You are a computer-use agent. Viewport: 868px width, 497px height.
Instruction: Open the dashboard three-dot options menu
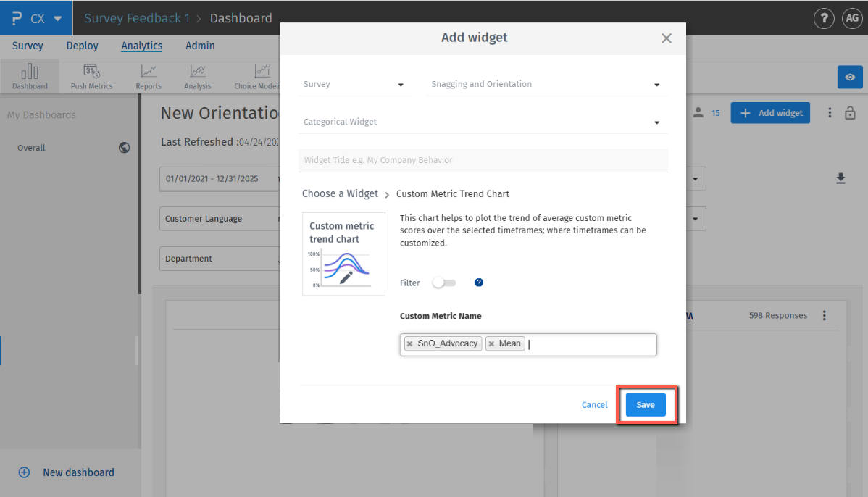coord(830,113)
